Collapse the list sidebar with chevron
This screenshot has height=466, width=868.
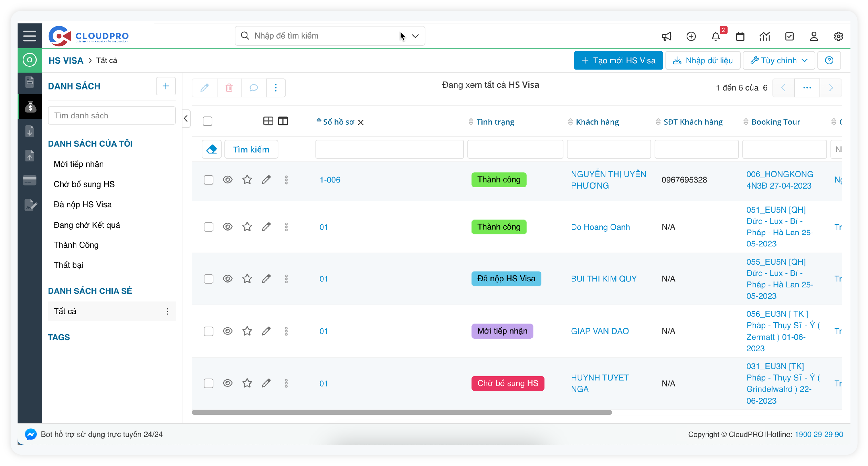coord(186,119)
